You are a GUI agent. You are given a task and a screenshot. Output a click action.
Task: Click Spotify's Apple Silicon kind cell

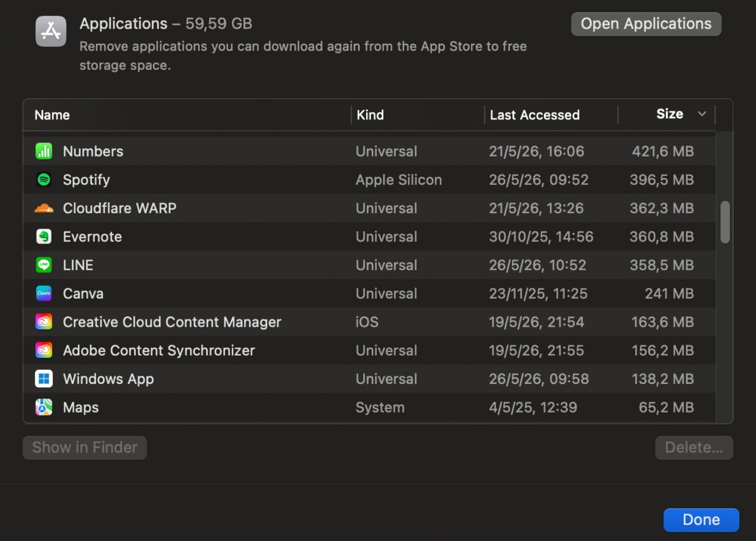tap(399, 180)
